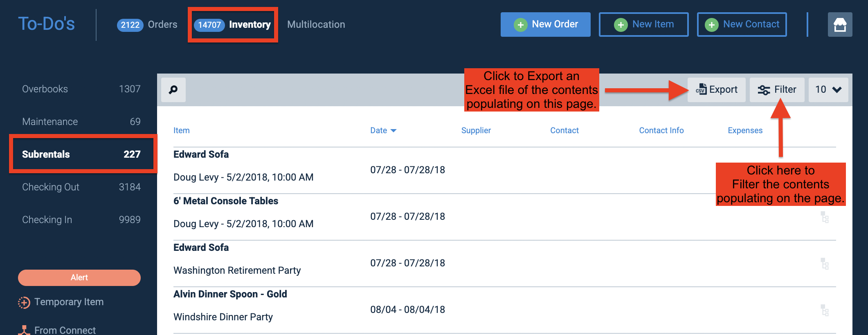Click Temporary Item label

(x=69, y=302)
